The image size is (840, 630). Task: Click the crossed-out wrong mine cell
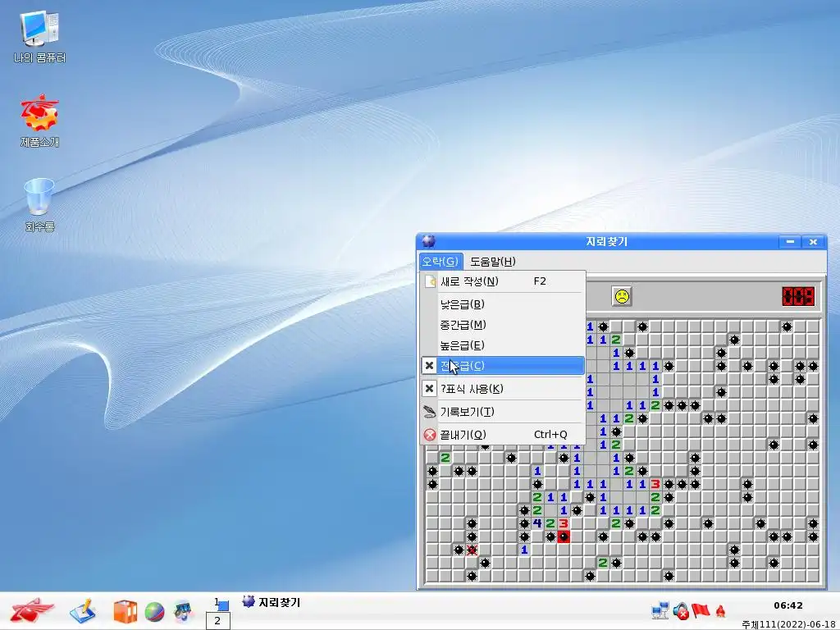472,550
